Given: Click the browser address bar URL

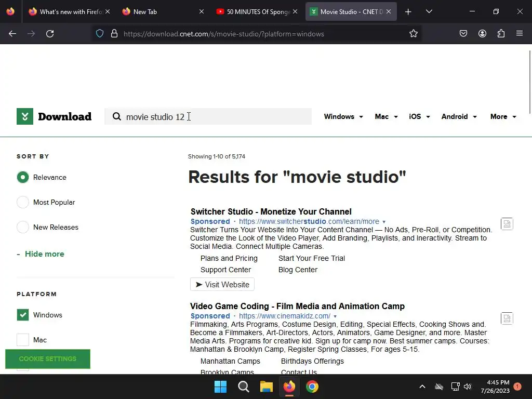Looking at the screenshot, I should pos(223,34).
